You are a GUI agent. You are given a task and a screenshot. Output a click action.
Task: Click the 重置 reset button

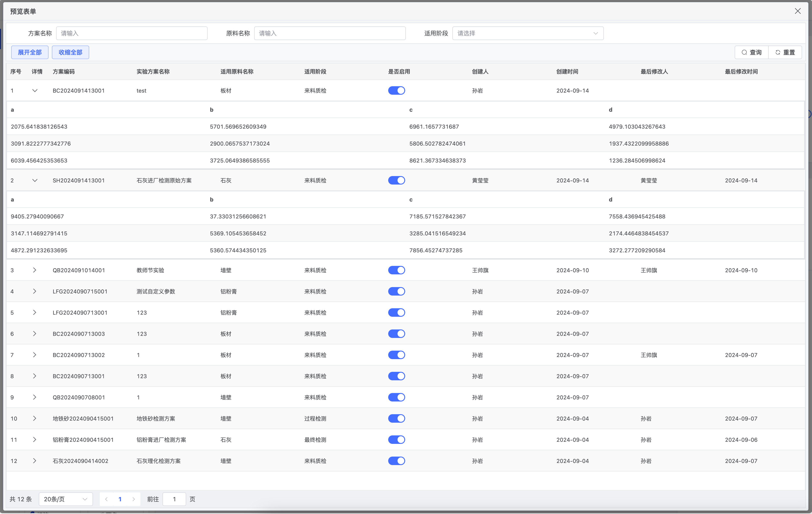coord(785,52)
